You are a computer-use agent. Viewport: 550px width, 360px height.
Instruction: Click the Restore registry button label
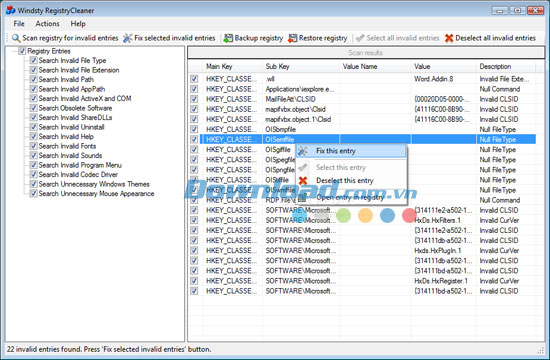point(323,38)
